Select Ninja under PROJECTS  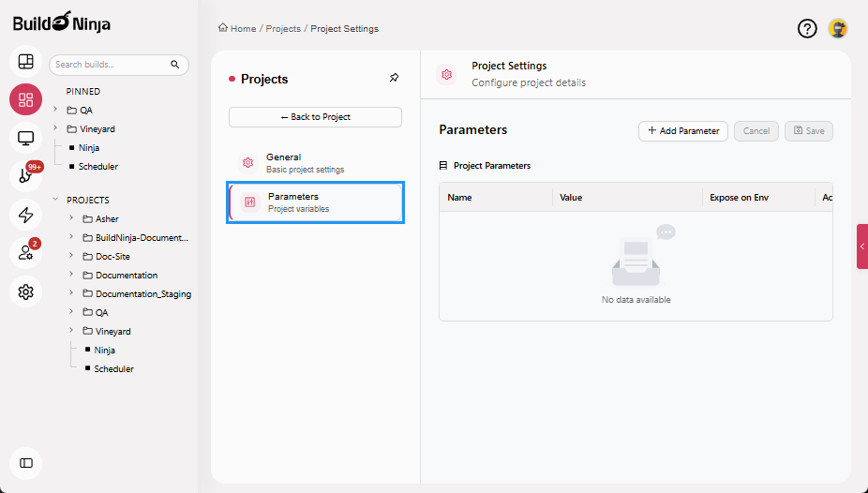click(x=105, y=351)
